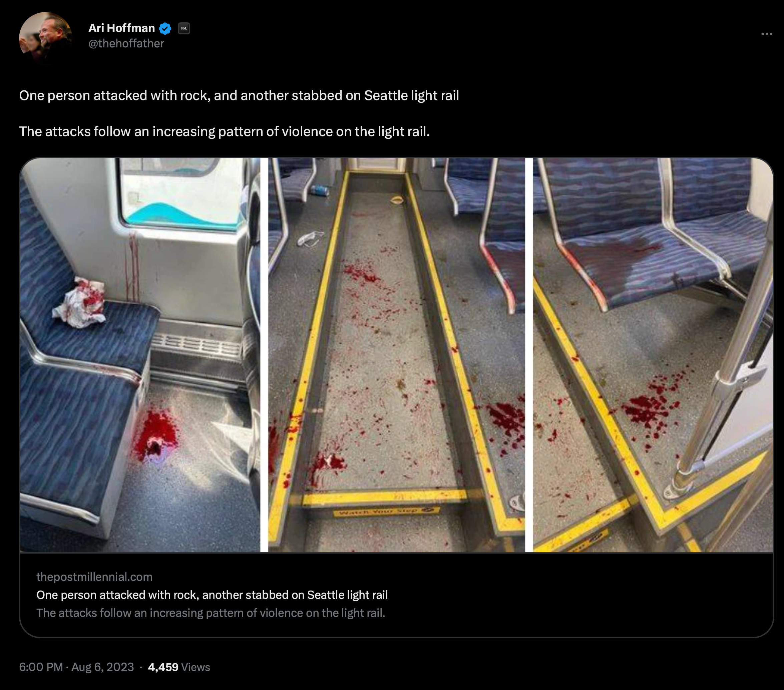
Task: Click the 4,459 view count number
Action: coord(163,667)
